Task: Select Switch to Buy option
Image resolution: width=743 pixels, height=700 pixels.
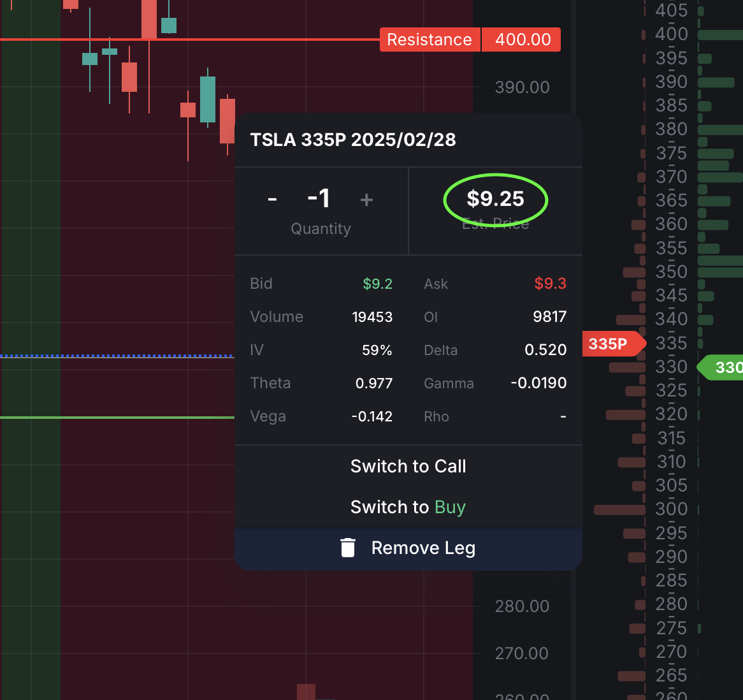Action: coord(408,507)
